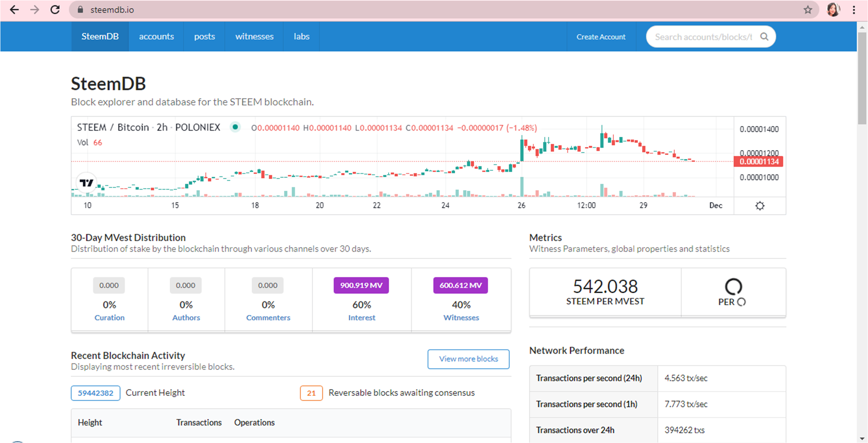Click the page vertical scrollbar thumb
The width and height of the screenshot is (868, 443).
coord(862,78)
